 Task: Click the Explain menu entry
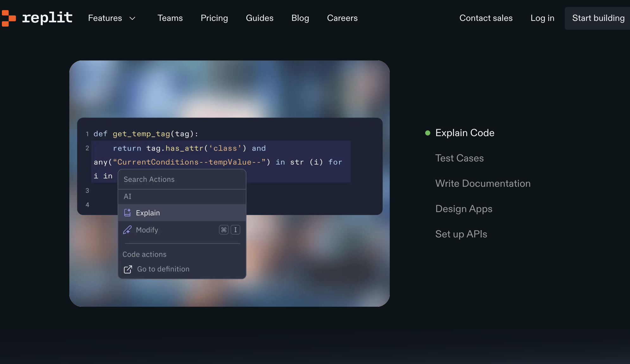pyautogui.click(x=148, y=213)
